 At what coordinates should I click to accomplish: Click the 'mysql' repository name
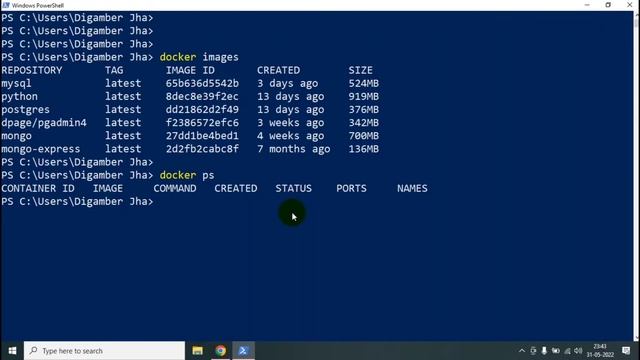point(16,84)
